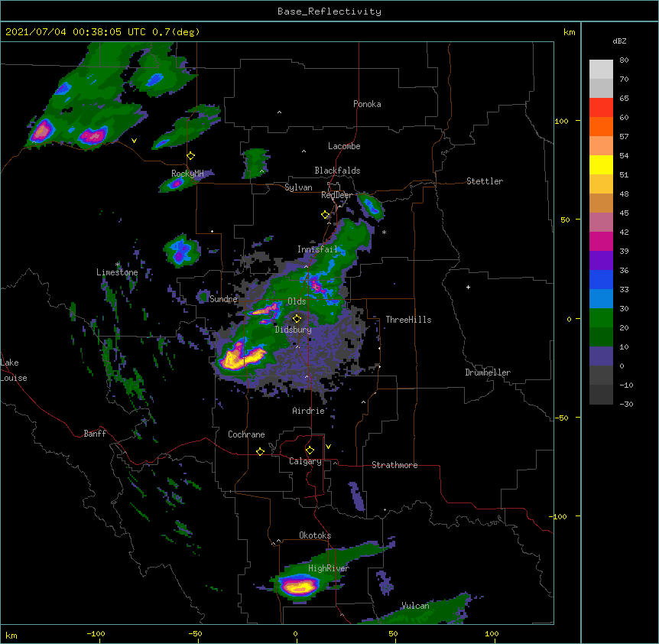Select the Banff town label
This screenshot has height=644, width=659.
[x=95, y=434]
